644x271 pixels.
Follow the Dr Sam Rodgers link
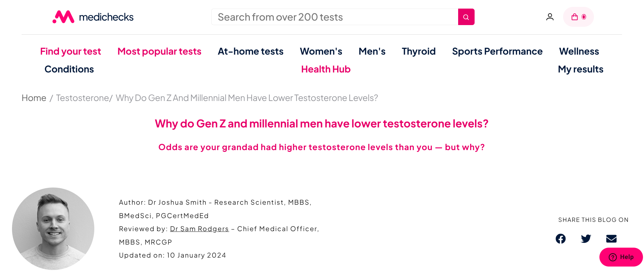pos(199,229)
